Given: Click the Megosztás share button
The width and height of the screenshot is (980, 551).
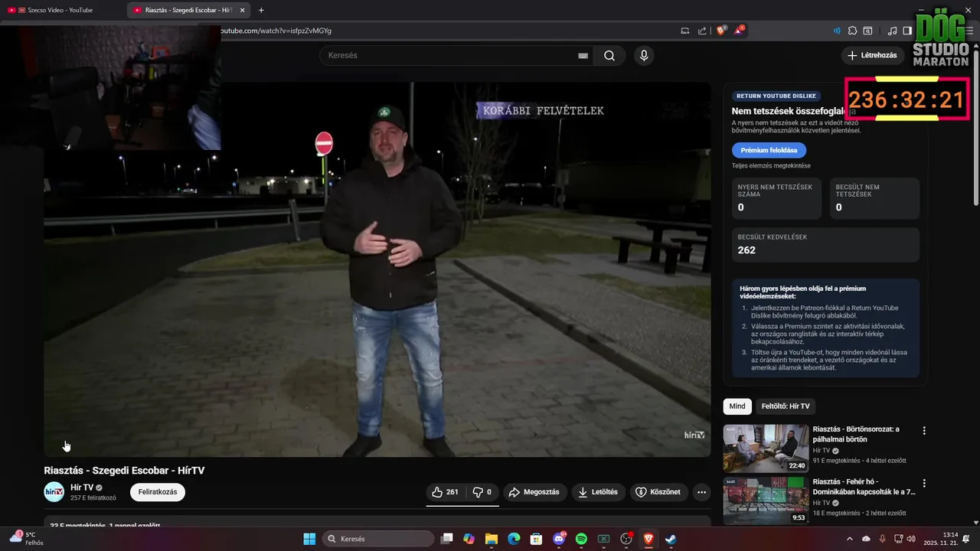Looking at the screenshot, I should (x=534, y=492).
